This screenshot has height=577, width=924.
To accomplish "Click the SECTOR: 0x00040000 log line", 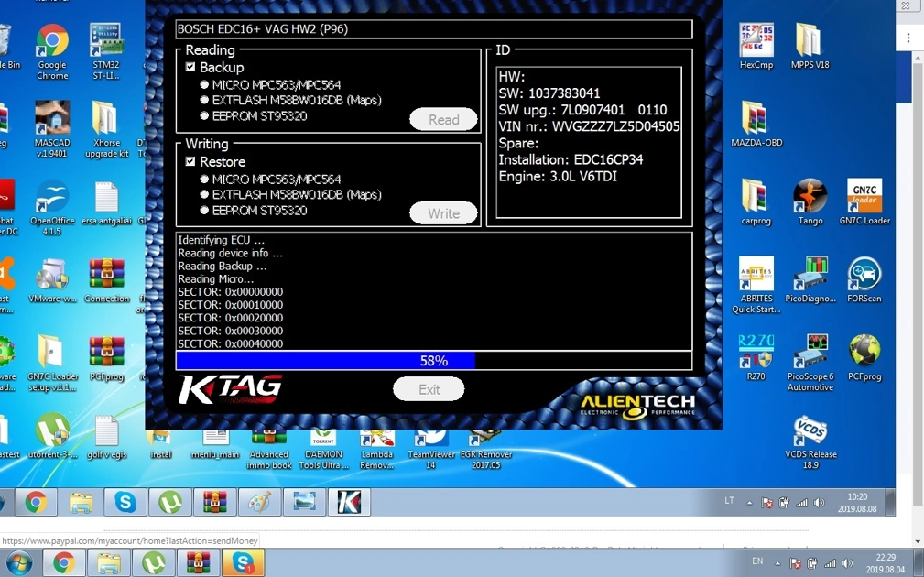I will pyautogui.click(x=231, y=343).
